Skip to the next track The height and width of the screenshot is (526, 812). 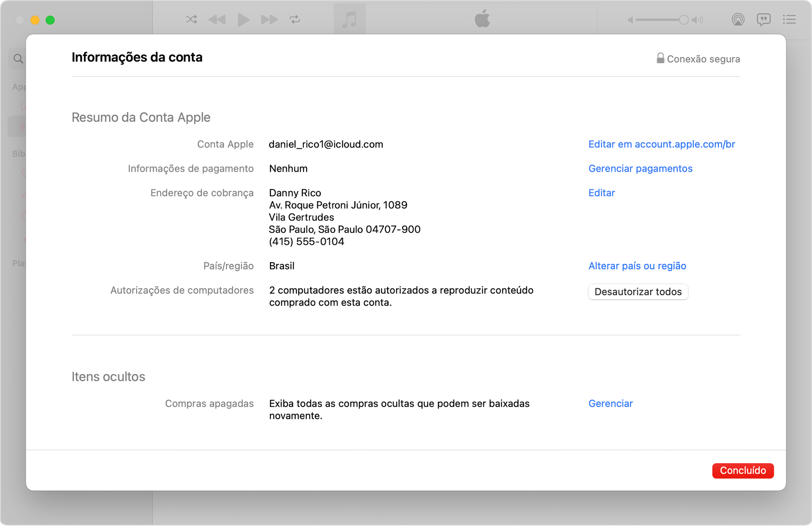[269, 19]
